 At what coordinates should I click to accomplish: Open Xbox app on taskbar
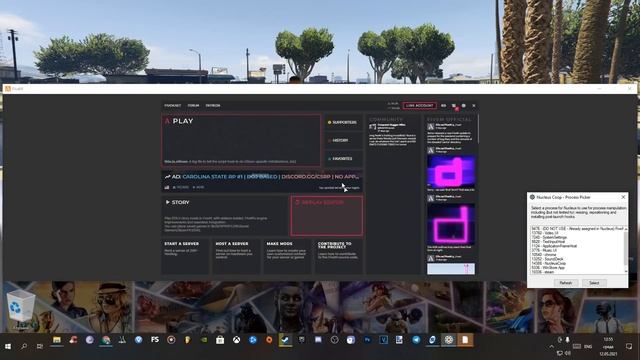[x=236, y=340]
